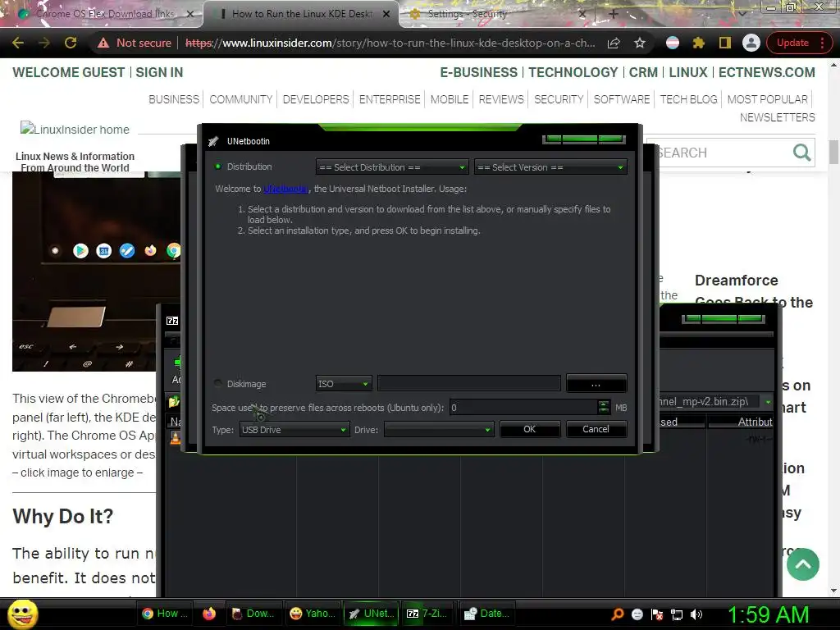Open the Select Version dropdown
This screenshot has height=630, width=840.
(x=550, y=167)
